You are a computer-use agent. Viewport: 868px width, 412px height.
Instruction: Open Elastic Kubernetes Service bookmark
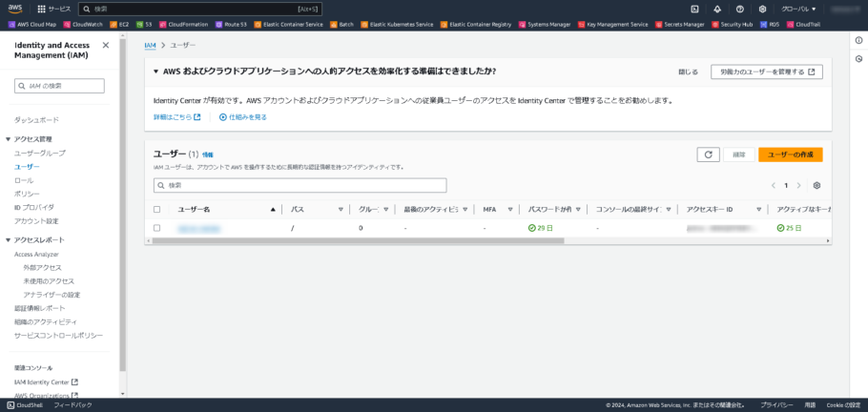(x=398, y=25)
